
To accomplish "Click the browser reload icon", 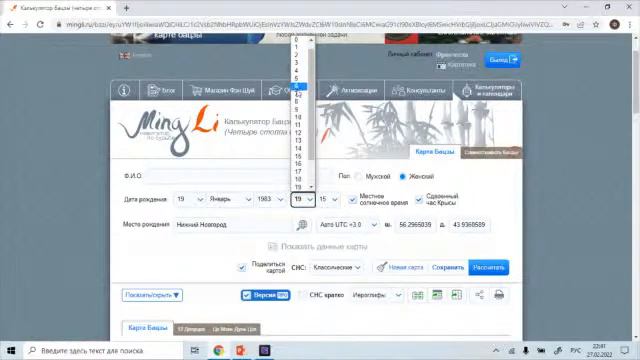I will (x=40, y=24).
